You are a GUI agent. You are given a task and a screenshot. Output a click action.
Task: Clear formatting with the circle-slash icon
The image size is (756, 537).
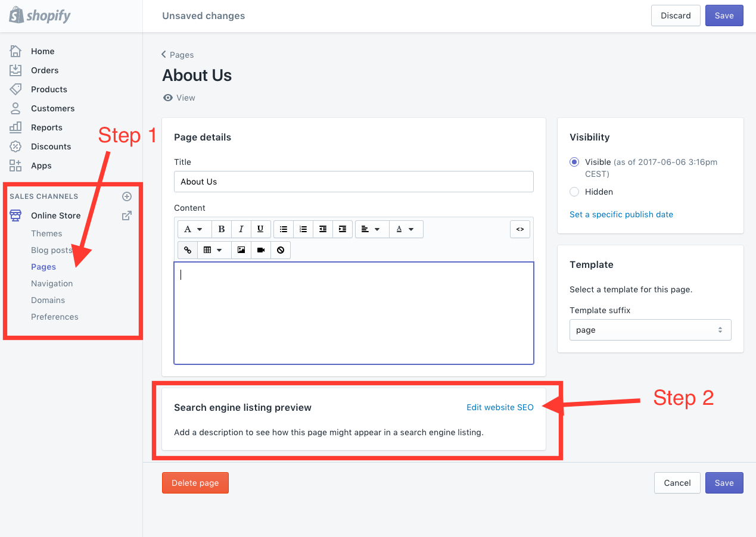pos(281,250)
